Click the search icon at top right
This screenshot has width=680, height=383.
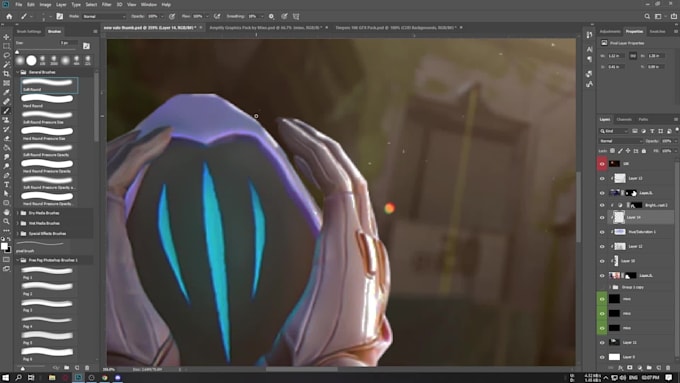pos(647,16)
